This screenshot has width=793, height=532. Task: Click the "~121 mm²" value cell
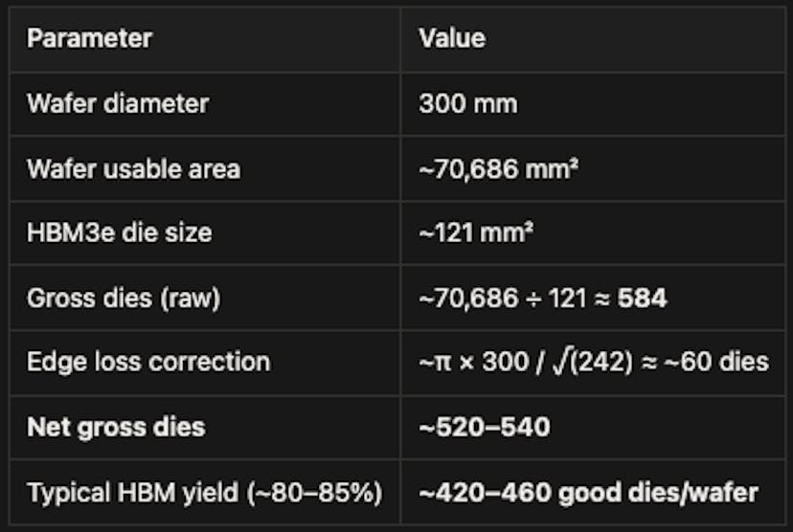[x=472, y=233]
